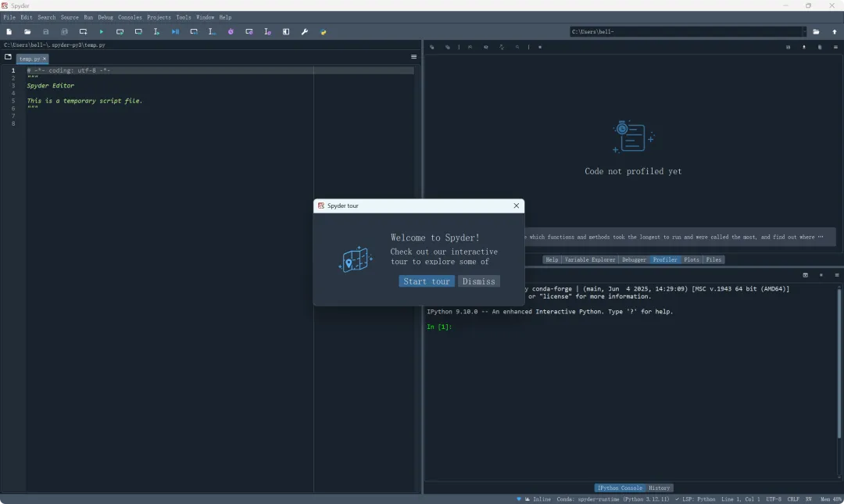844x504 pixels.
Task: Click the Profiler search magnifier icon
Action: [517, 47]
